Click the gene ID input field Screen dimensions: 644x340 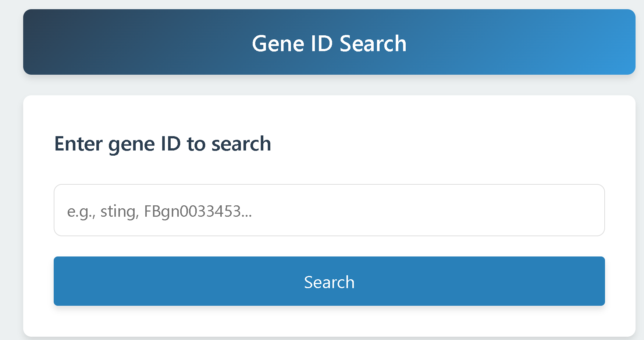coord(329,210)
